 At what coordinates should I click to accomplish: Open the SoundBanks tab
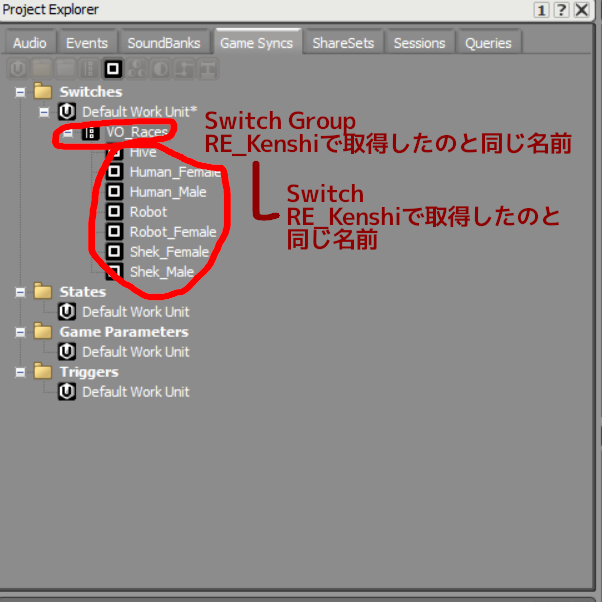pos(164,43)
